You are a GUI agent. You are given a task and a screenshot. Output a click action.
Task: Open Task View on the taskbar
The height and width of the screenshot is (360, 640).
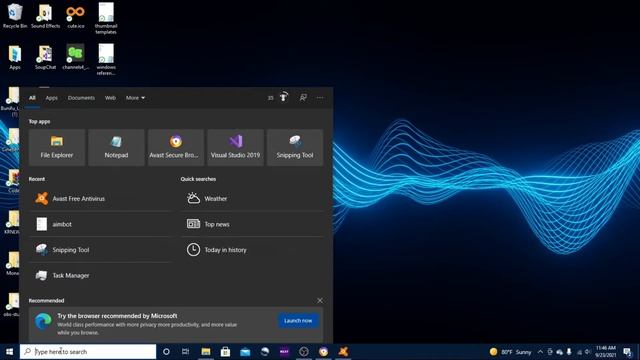pos(185,351)
